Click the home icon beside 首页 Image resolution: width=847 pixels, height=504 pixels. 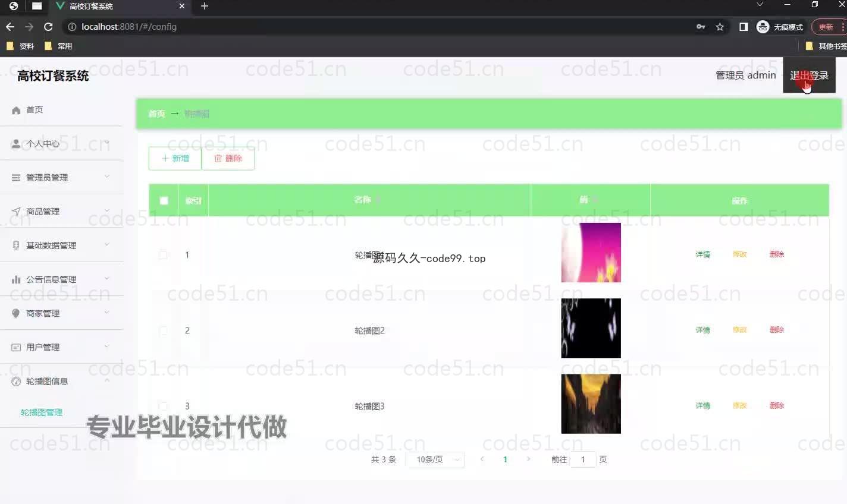[16, 110]
